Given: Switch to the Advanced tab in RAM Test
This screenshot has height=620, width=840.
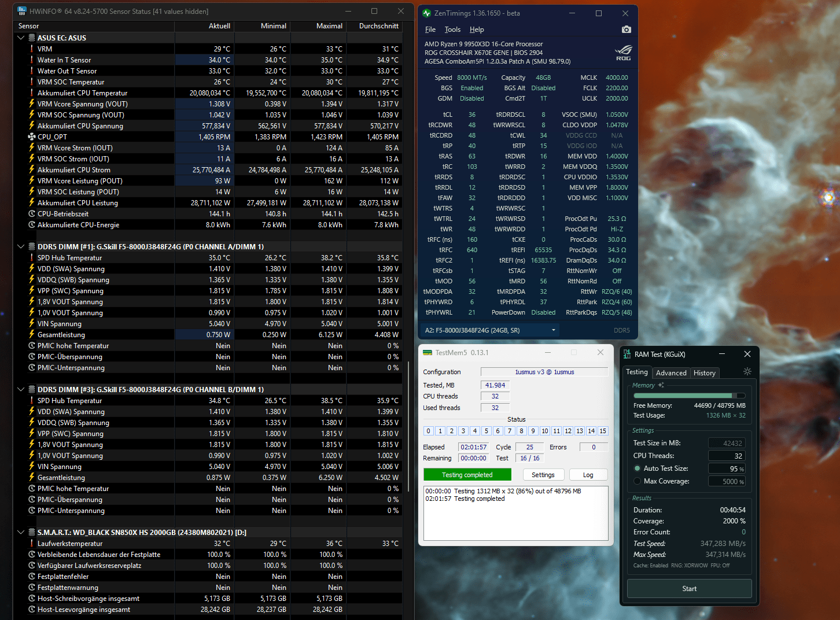Looking at the screenshot, I should click(671, 373).
